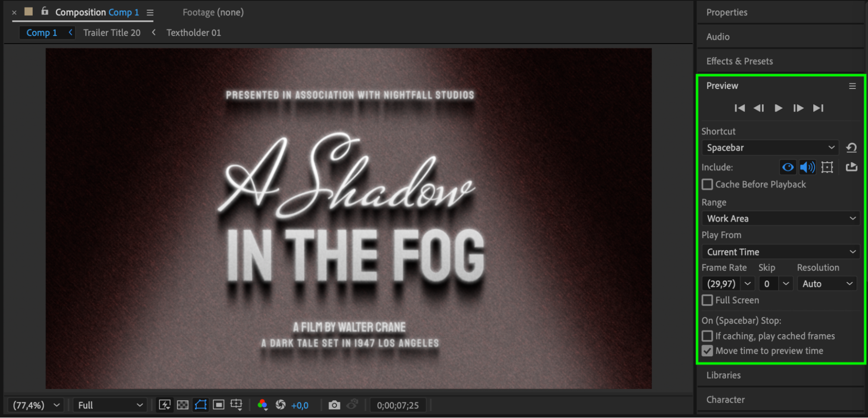Toggle the transparency grid

[183, 405]
